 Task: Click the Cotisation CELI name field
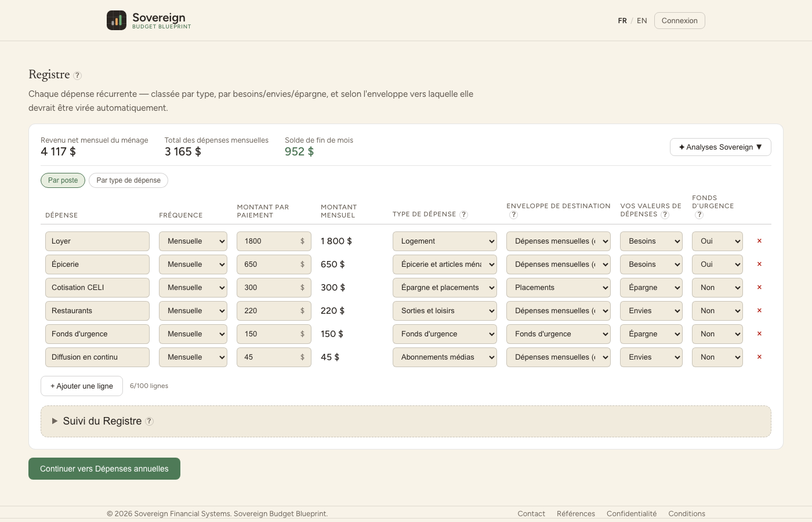(97, 288)
